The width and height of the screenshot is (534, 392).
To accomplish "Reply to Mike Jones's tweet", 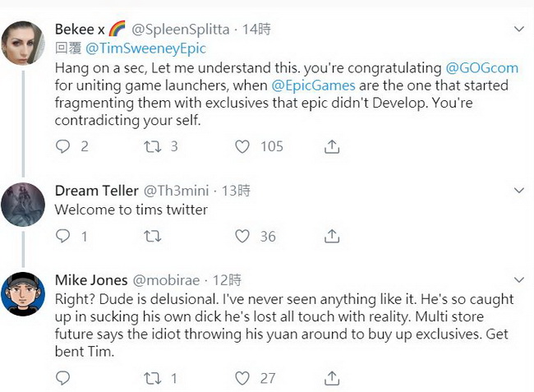I will point(63,378).
